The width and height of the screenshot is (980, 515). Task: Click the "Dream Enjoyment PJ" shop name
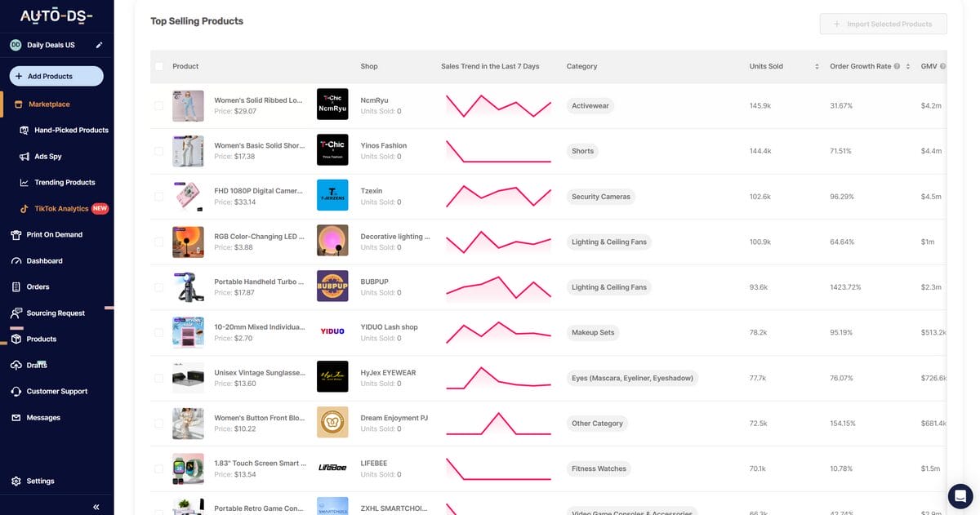(x=394, y=418)
